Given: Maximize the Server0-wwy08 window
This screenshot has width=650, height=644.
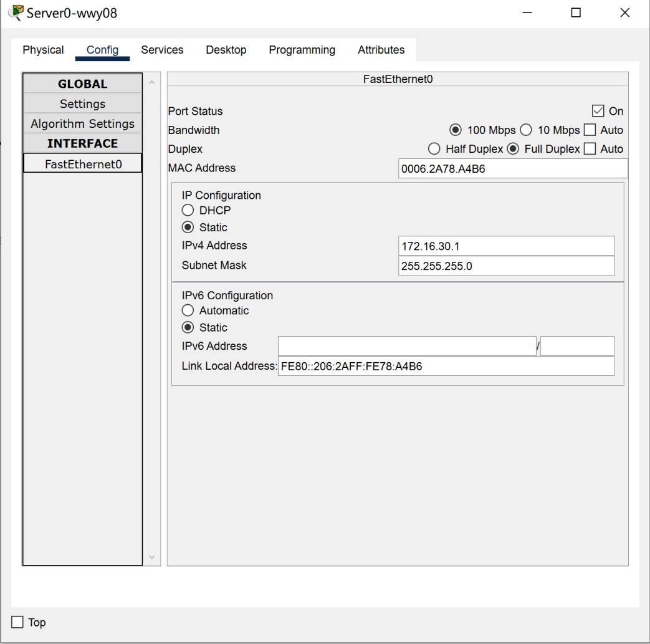Looking at the screenshot, I should [576, 13].
